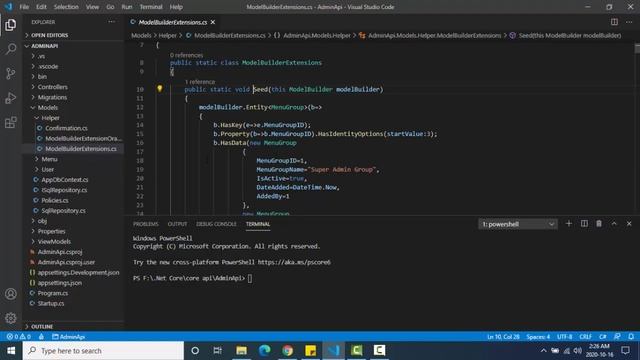Screen dimensions: 640x360
Task: Click in Windows taskbar search box
Action: pos(103,351)
